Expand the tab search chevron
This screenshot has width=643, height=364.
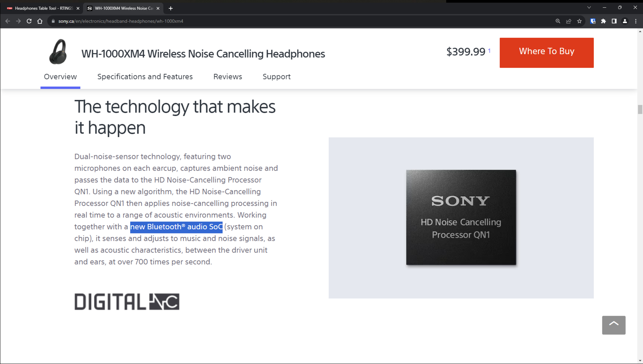coord(589,8)
